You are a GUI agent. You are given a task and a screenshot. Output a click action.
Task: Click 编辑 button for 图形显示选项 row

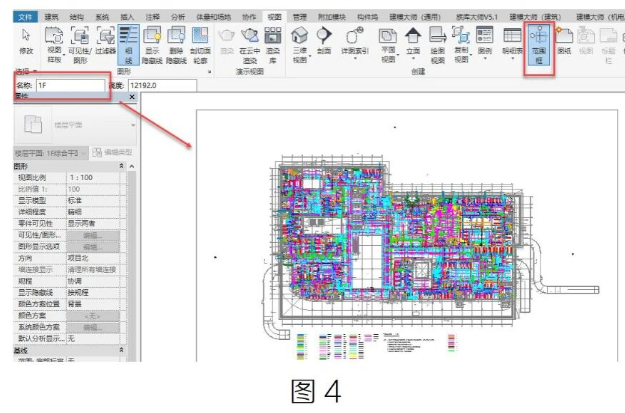click(92, 247)
